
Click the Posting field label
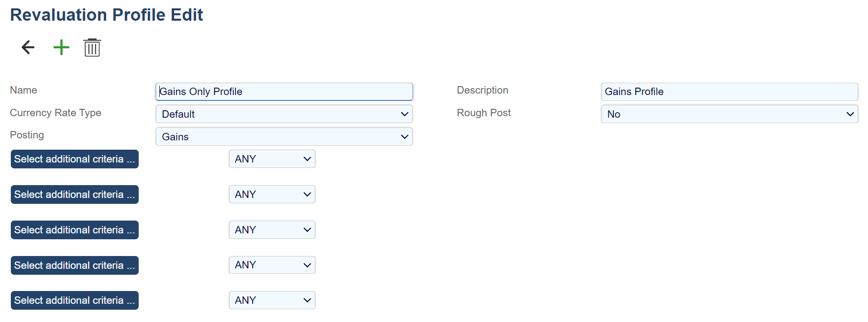[x=27, y=135]
